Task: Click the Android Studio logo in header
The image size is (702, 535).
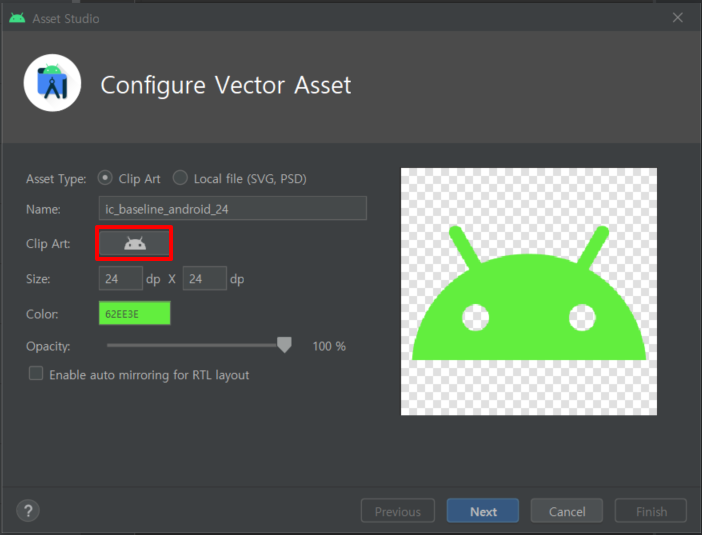Action: tap(52, 83)
